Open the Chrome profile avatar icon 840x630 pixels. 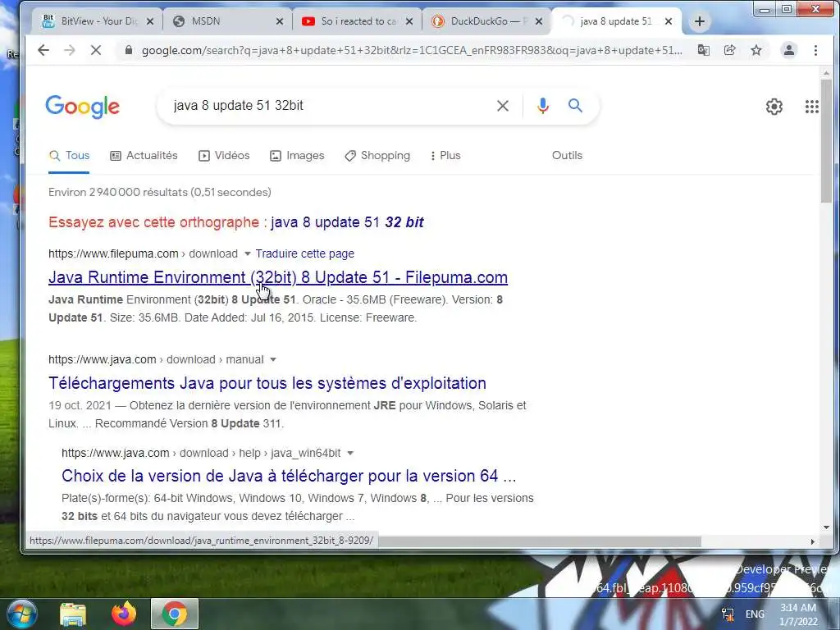788,50
